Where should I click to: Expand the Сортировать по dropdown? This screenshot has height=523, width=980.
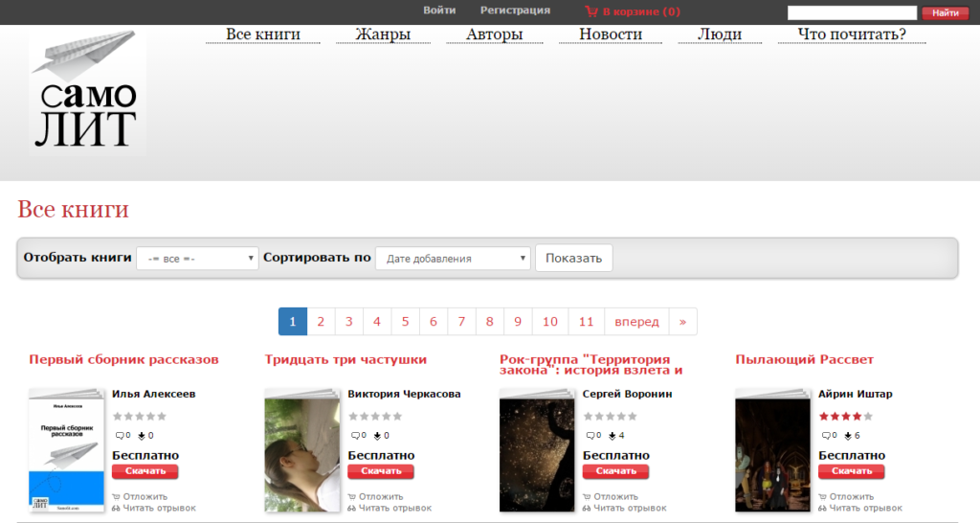point(452,259)
